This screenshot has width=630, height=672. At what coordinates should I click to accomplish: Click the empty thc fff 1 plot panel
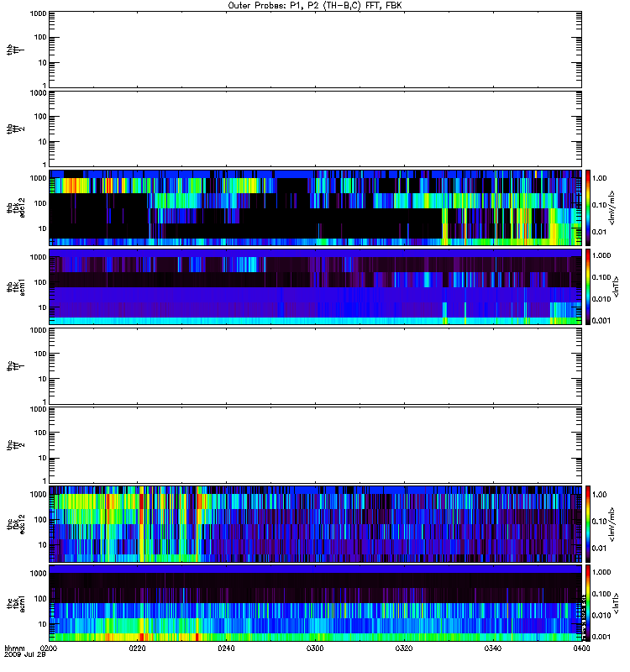click(315, 366)
